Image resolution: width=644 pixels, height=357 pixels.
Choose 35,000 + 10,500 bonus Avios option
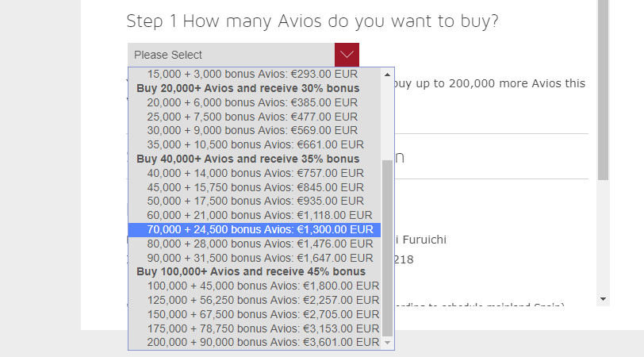255,145
